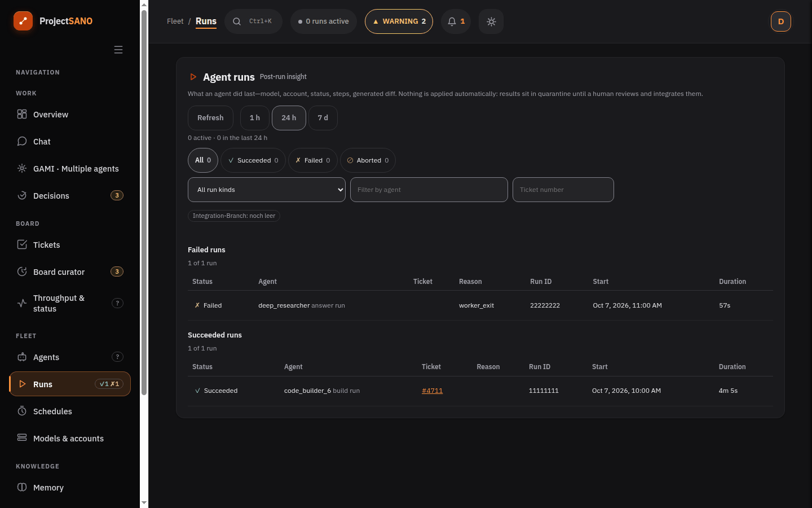812x508 pixels.
Task: Open the search box with Ctrl+K hint
Action: coord(253,21)
